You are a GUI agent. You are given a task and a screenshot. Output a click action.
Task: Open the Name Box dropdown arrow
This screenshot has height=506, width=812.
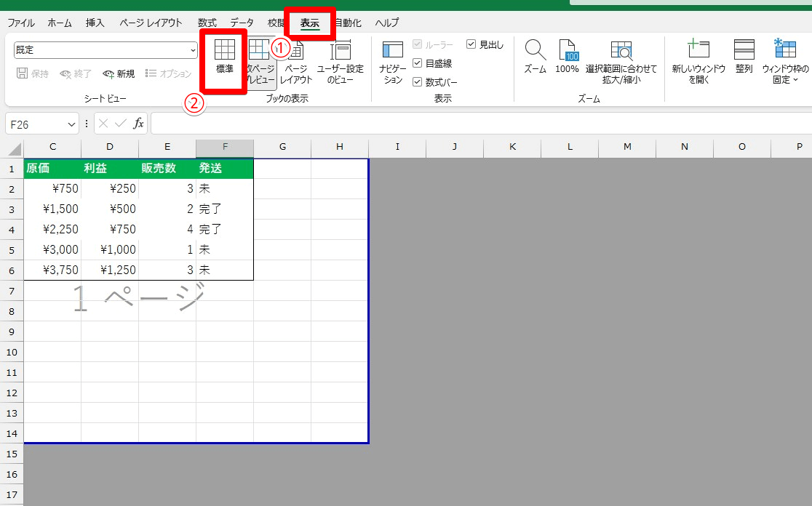click(71, 124)
